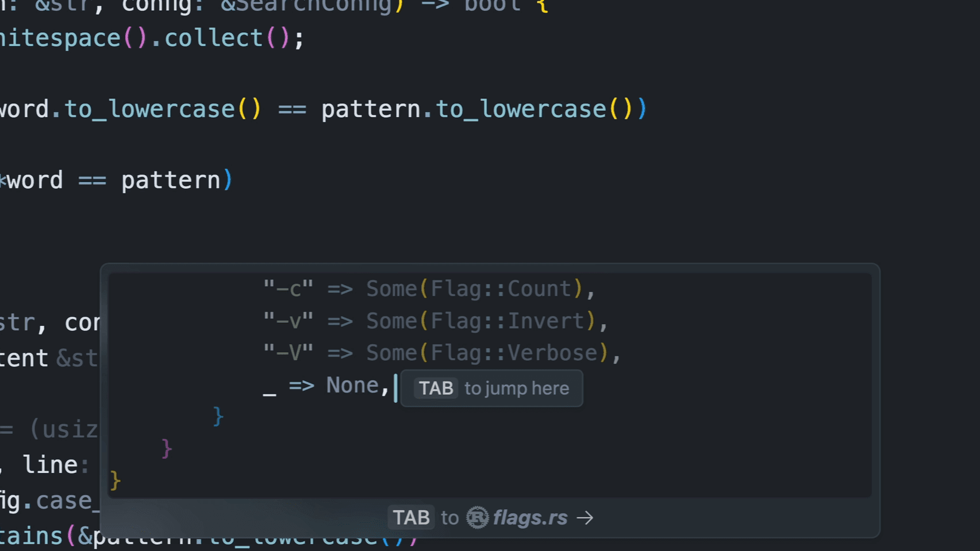Place cursor after "None," in the preview
The width and height of the screenshot is (980, 551).
pos(394,386)
